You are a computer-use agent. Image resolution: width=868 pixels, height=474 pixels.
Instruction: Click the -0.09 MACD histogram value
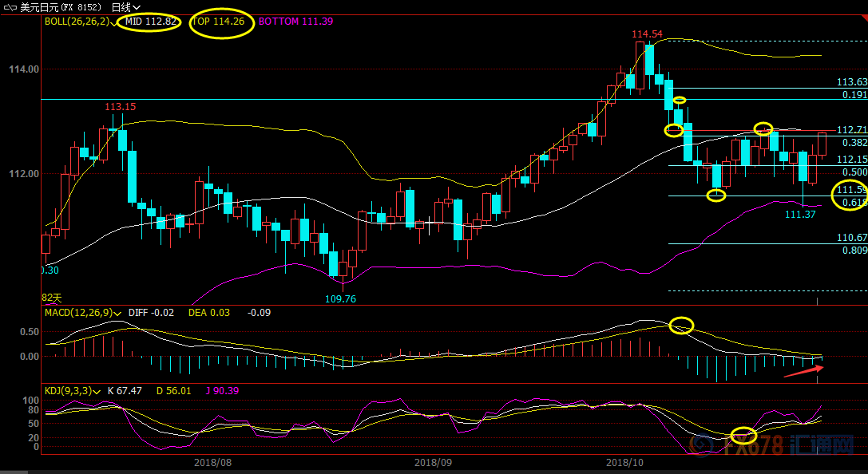(259, 313)
